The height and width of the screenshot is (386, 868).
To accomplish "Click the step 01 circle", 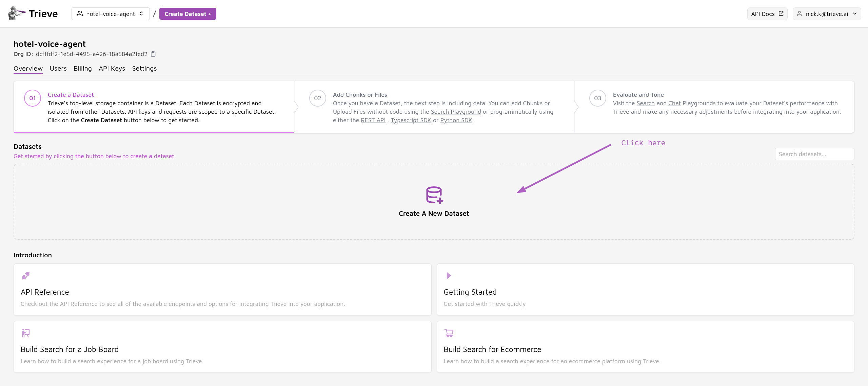I will click(x=33, y=98).
